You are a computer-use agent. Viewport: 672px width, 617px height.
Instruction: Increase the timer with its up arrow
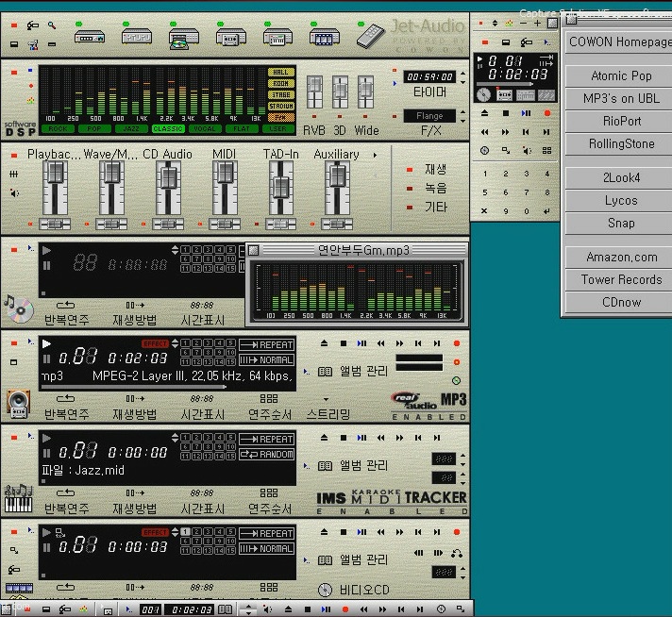(x=462, y=74)
